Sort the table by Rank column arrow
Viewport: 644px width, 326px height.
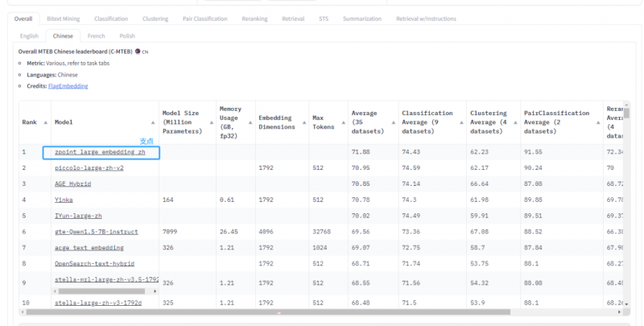pyautogui.click(x=46, y=122)
